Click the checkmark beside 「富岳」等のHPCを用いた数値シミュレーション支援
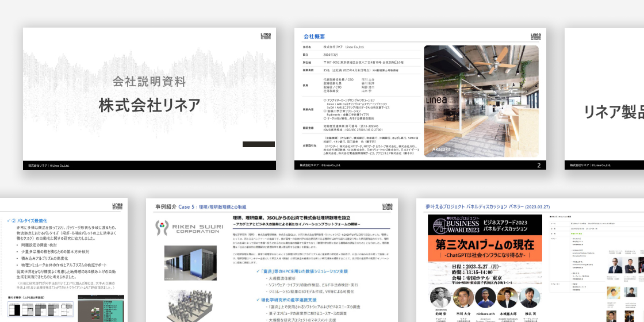Screen dimensions: 644x322 pyautogui.click(x=258, y=271)
